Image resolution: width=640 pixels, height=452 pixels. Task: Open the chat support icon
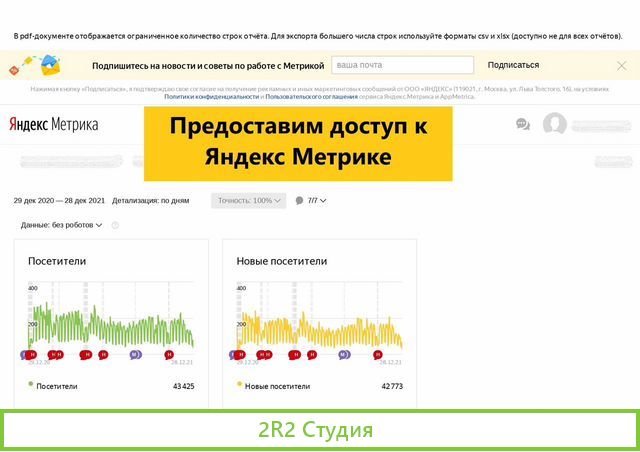523,124
